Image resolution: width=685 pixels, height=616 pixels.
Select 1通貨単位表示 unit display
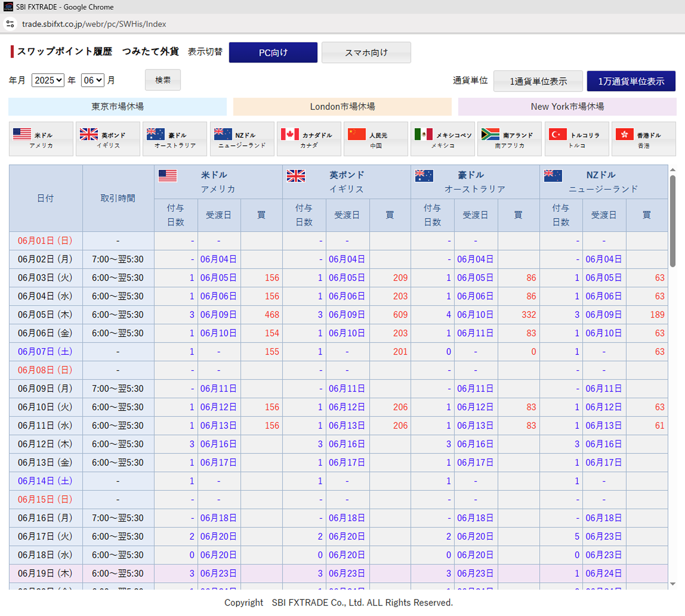click(538, 81)
